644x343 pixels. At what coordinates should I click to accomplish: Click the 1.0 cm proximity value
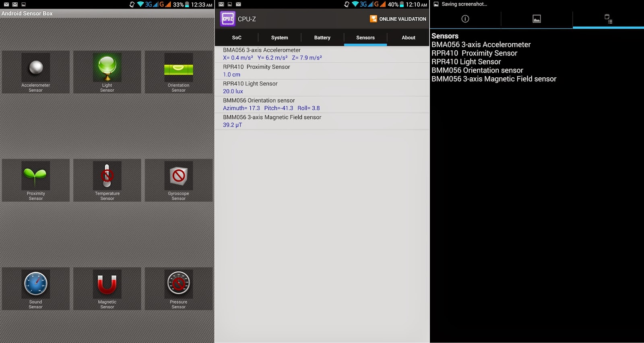232,74
